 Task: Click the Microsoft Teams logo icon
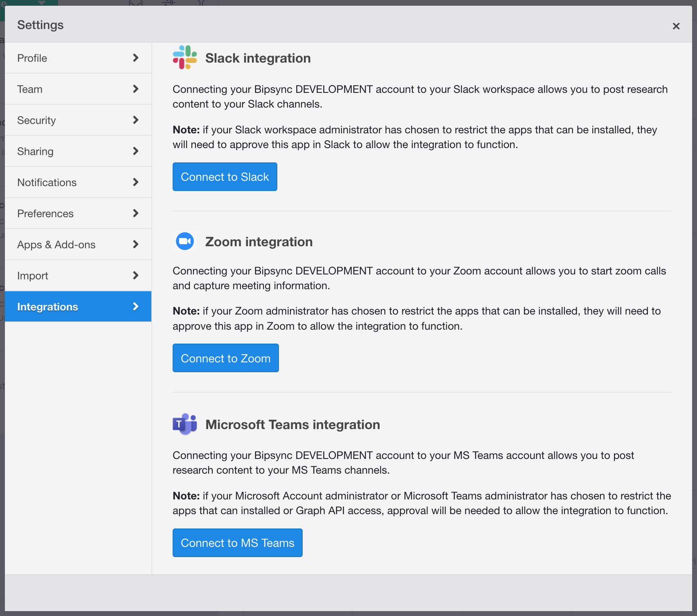click(185, 424)
